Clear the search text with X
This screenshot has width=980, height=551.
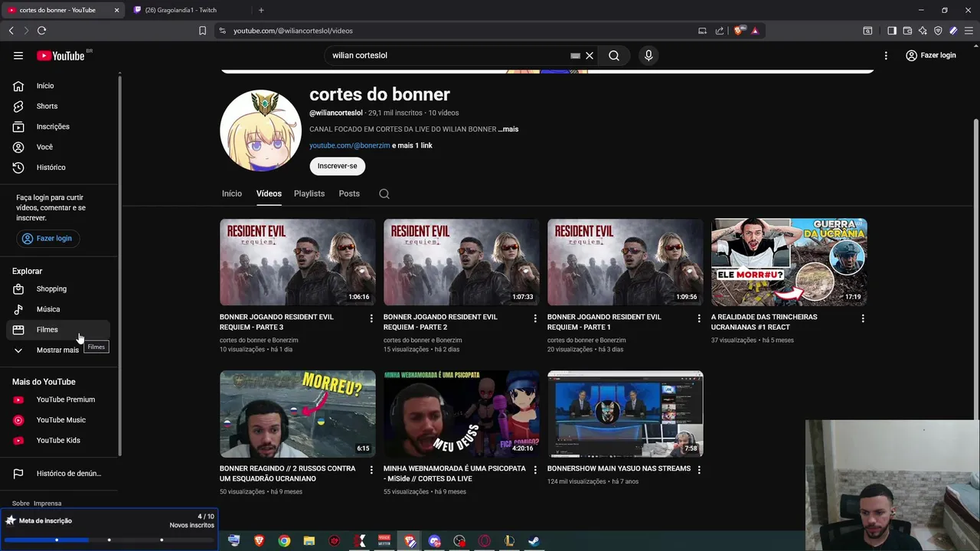[x=590, y=55]
